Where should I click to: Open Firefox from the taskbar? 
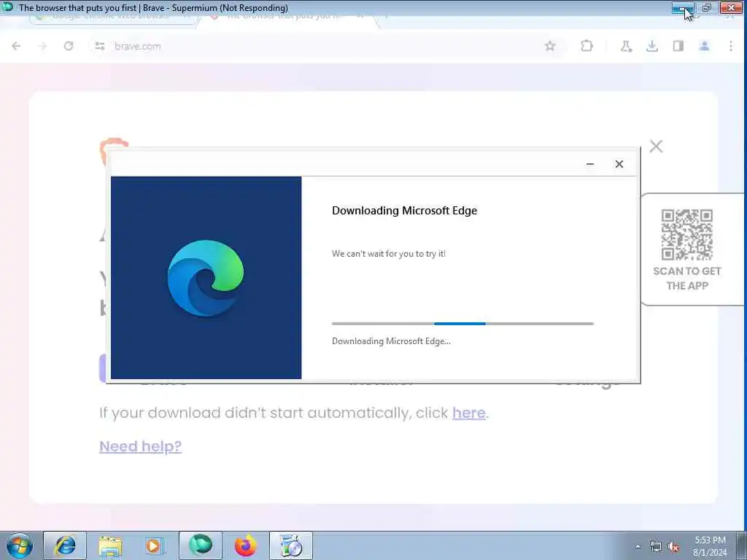click(x=245, y=545)
